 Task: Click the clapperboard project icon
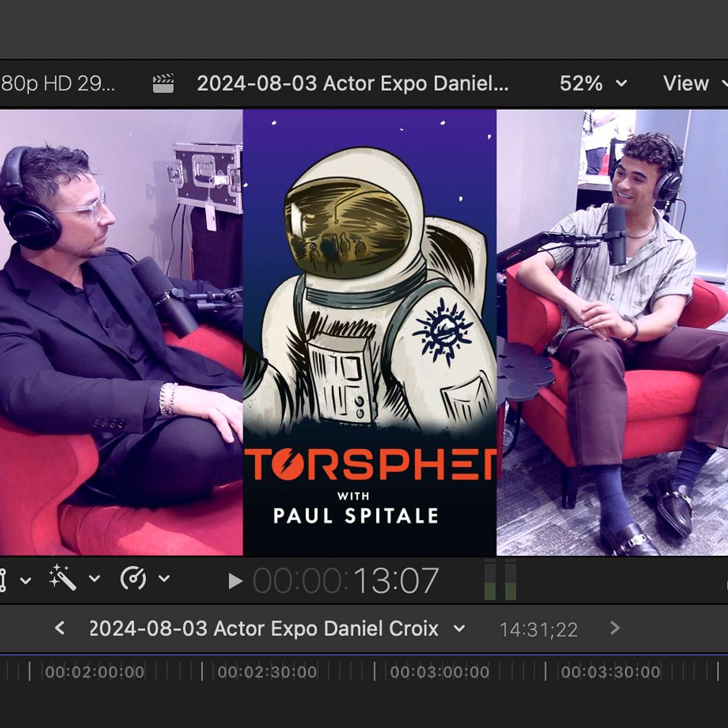[163, 83]
